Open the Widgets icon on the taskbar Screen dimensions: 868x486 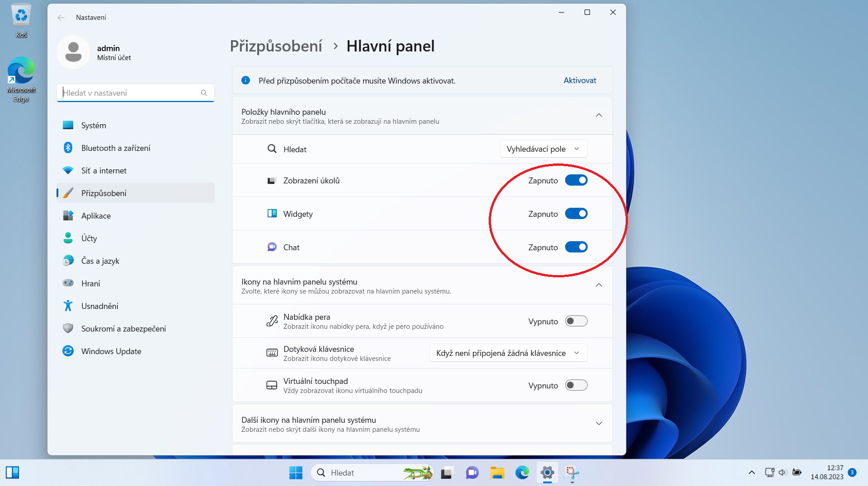pos(12,472)
